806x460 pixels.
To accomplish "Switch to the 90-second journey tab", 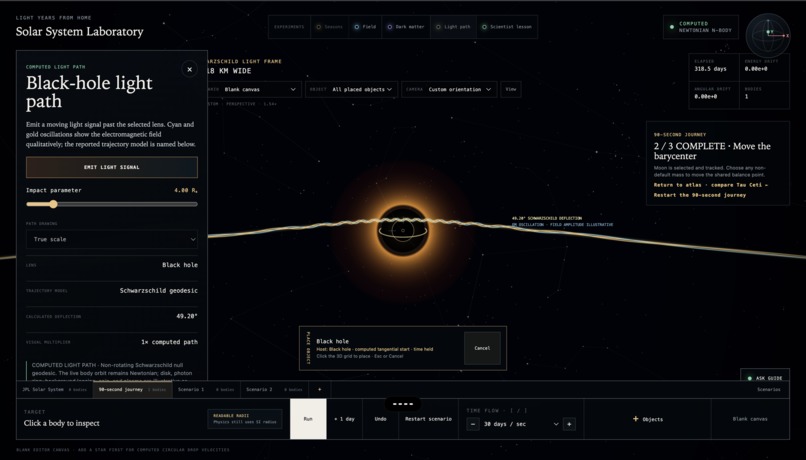I will 132,390.
